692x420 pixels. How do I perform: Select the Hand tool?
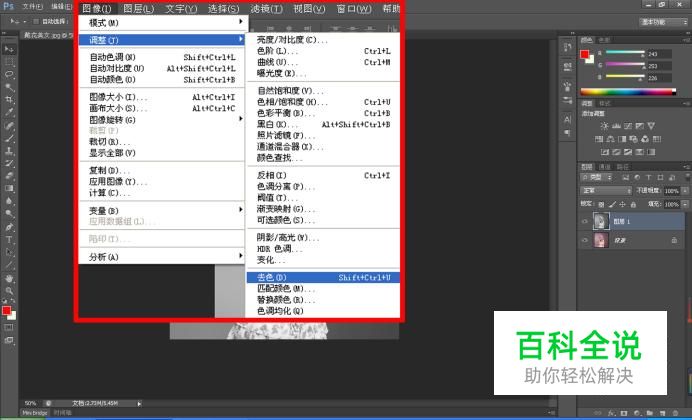9,278
